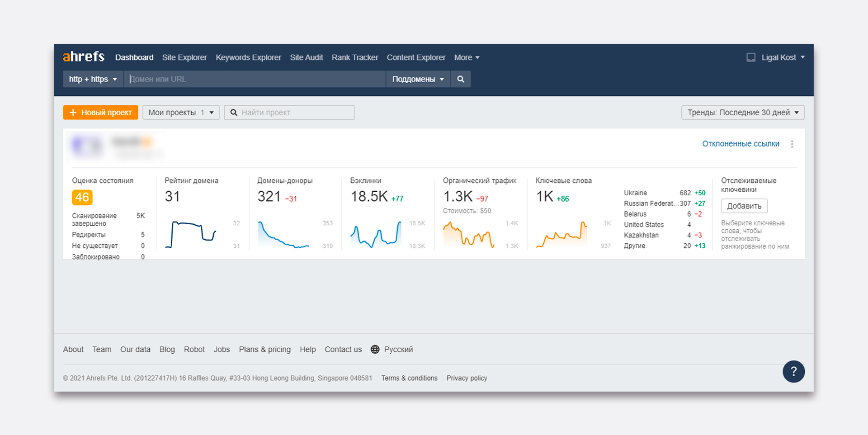The image size is (868, 435).
Task: Open the Отклоненные ссылки link
Action: coord(741,144)
